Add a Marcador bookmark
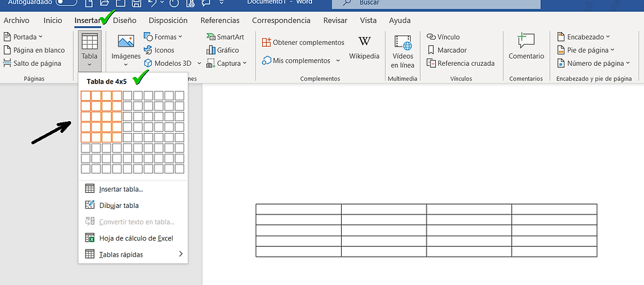 447,50
